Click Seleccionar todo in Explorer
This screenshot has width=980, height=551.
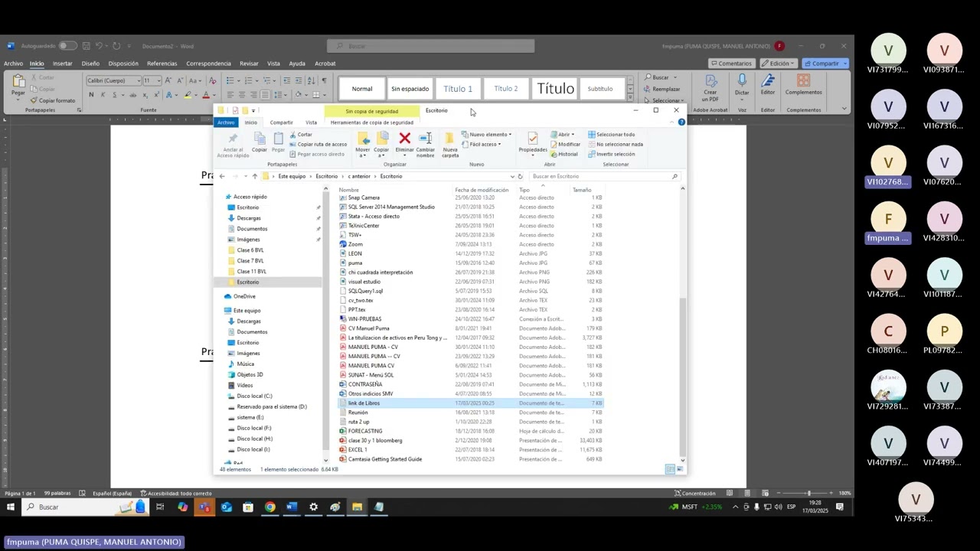pyautogui.click(x=611, y=135)
